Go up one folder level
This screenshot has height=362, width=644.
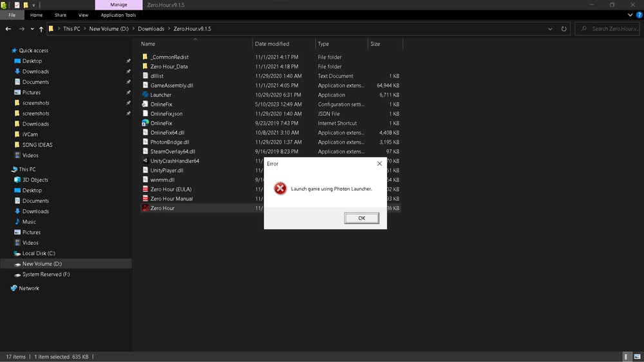41,29
